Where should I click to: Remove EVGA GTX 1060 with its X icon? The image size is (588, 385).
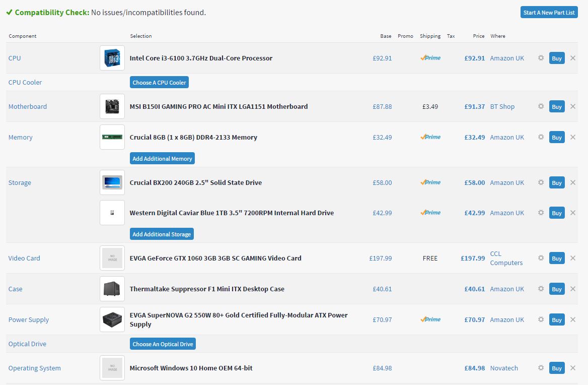click(x=572, y=258)
